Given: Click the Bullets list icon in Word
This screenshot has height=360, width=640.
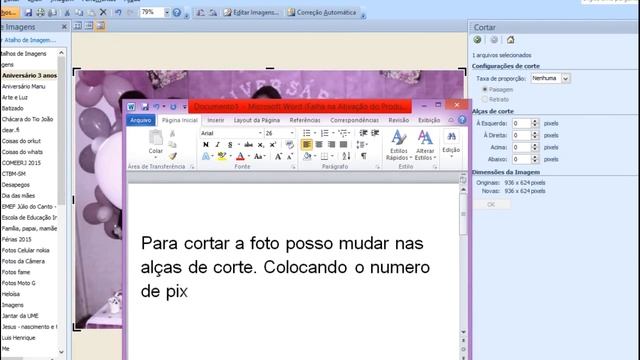Looking at the screenshot, I should click(307, 133).
